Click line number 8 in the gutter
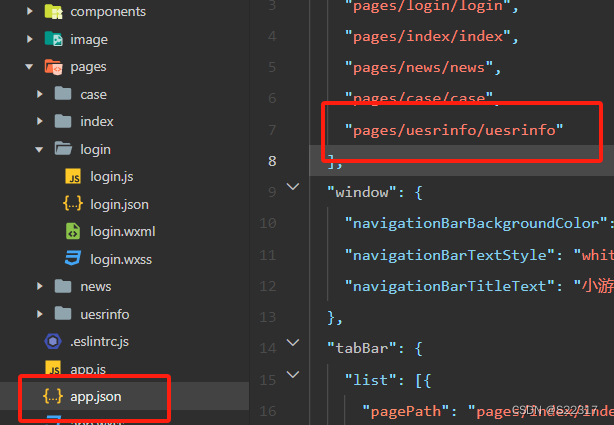Image resolution: width=614 pixels, height=425 pixels. click(x=273, y=161)
